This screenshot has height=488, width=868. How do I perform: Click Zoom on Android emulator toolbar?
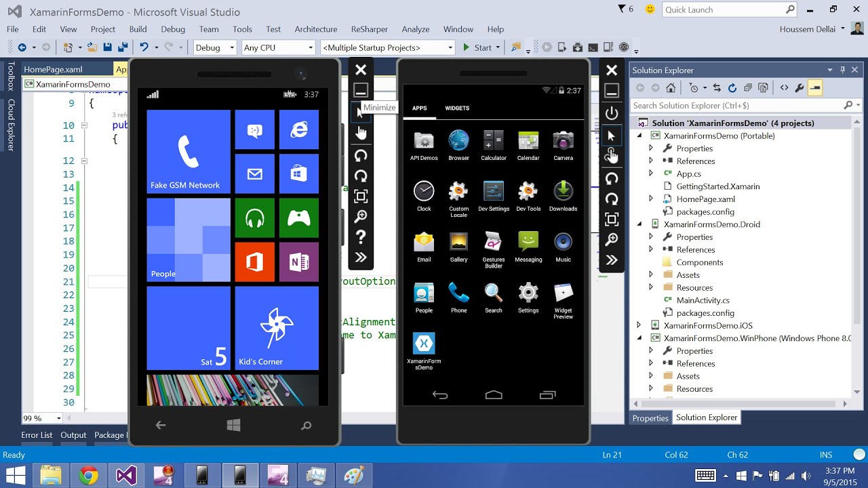[x=612, y=239]
